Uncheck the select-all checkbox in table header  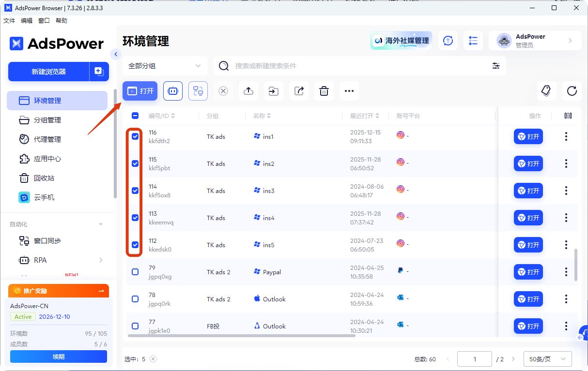click(135, 116)
